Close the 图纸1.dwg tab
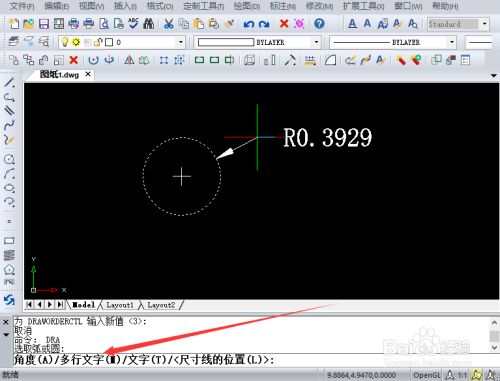The width and height of the screenshot is (500, 381). pos(88,74)
